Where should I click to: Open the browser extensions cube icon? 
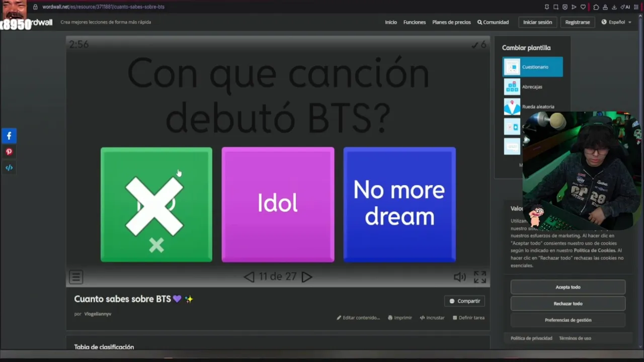point(596,7)
